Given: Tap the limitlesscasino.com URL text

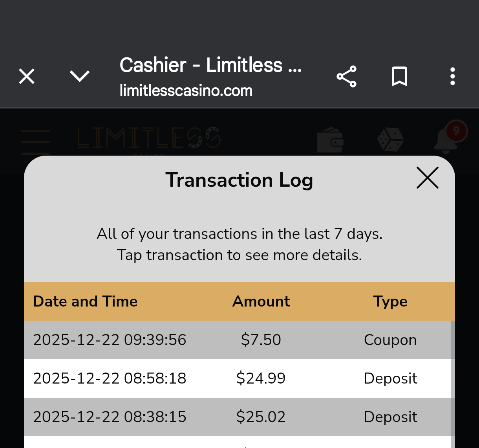Looking at the screenshot, I should click(x=186, y=91).
